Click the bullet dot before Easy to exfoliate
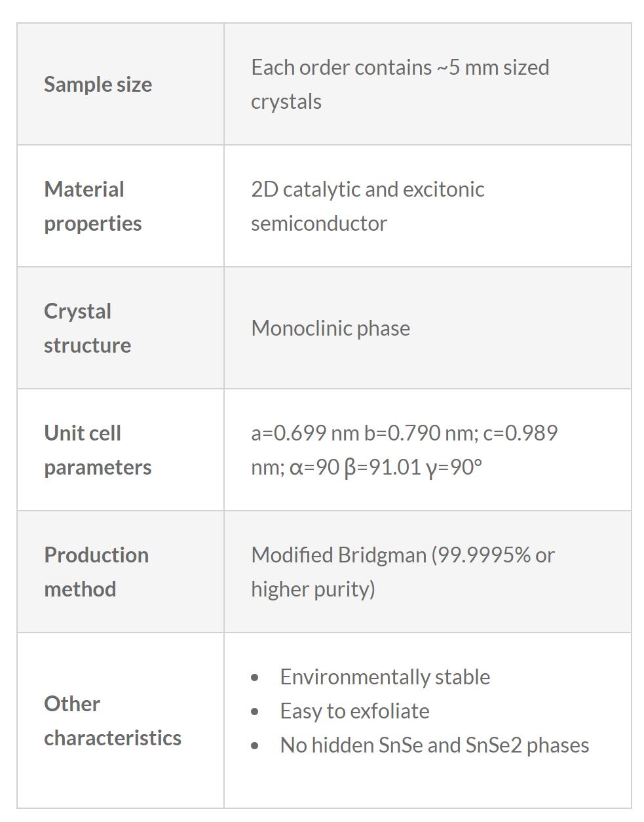Image resolution: width=644 pixels, height=822 pixels. [255, 712]
